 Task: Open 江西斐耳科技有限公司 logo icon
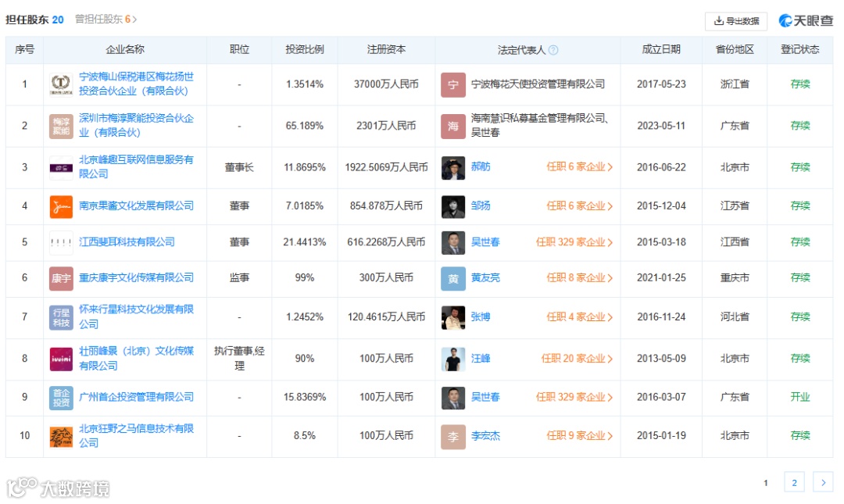pos(62,242)
